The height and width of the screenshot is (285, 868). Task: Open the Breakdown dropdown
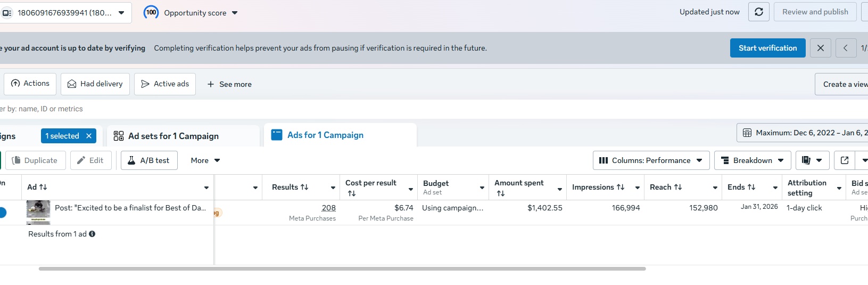pos(751,160)
